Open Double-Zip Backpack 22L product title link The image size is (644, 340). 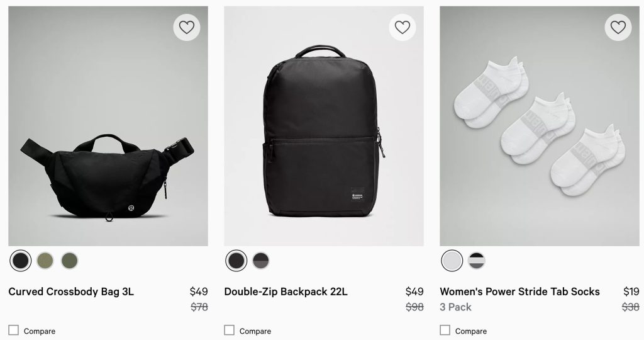pos(286,292)
